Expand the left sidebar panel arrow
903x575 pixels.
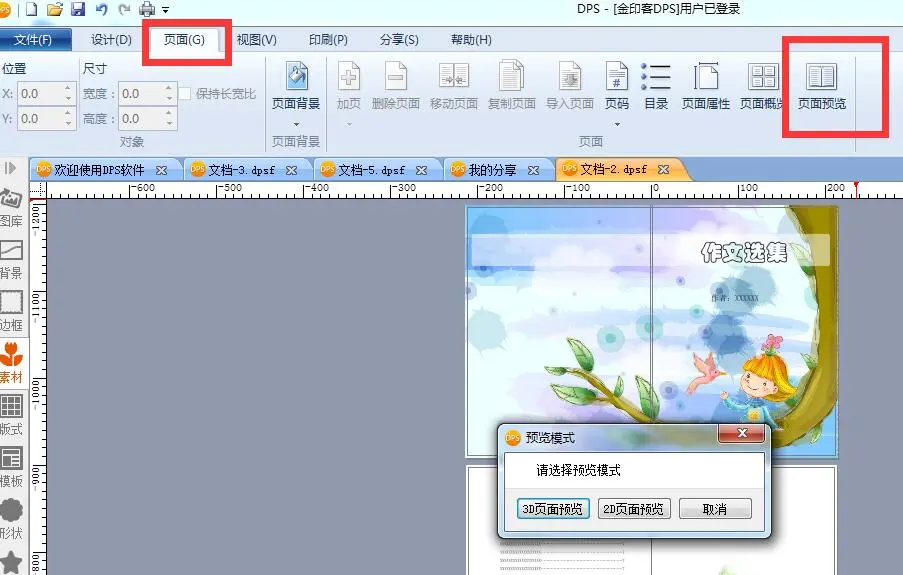point(10,168)
